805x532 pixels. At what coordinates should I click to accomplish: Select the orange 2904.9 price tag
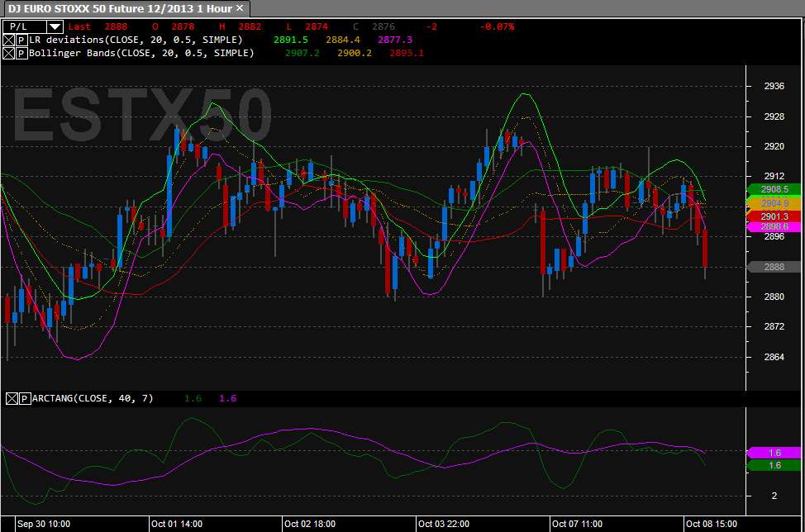(774, 203)
